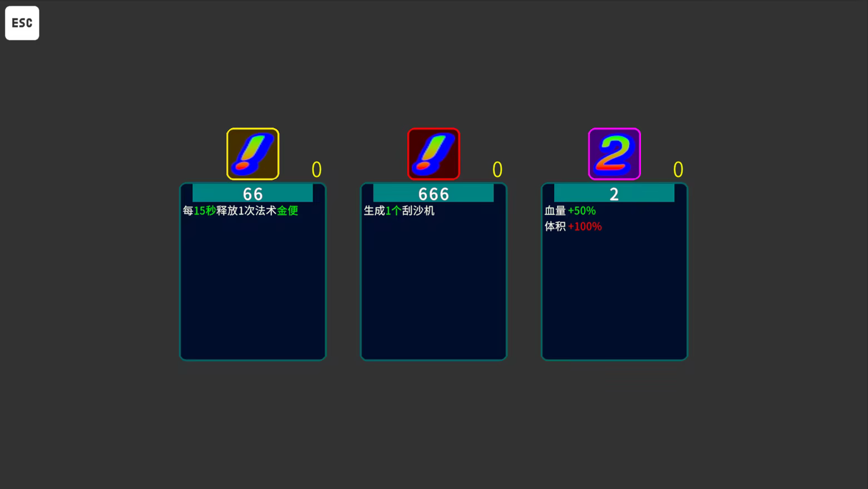Choose the card describing 每15秒释放1次法术金便
The height and width of the screenshot is (489, 868).
tap(253, 271)
